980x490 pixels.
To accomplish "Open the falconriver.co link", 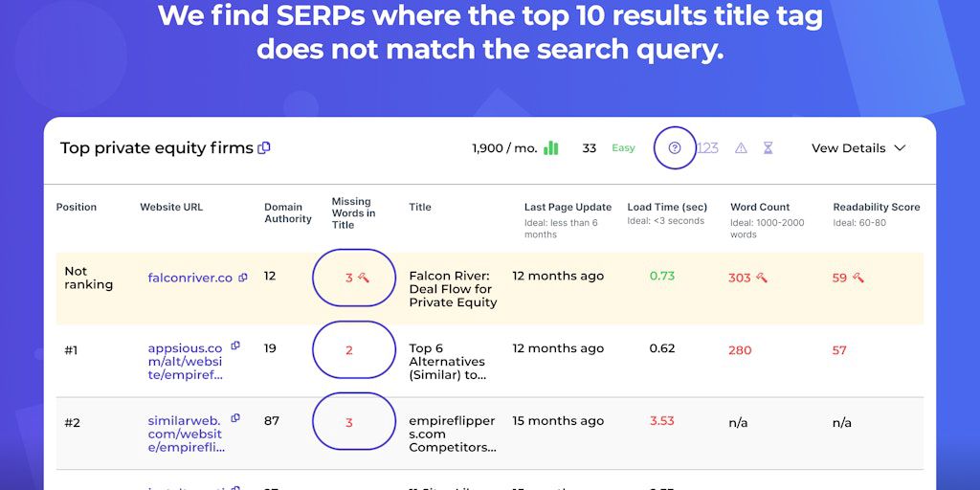I will pos(189,278).
